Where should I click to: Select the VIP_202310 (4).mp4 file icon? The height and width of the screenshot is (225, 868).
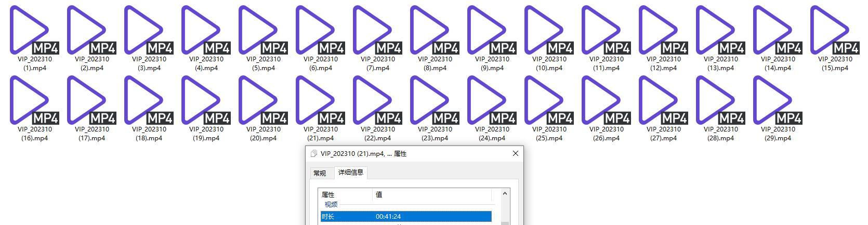click(x=206, y=30)
